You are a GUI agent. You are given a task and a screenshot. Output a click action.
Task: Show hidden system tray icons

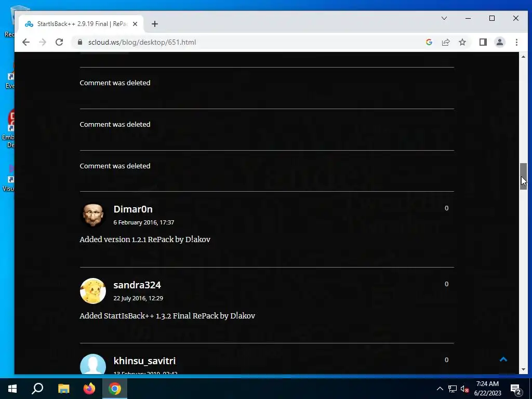click(440, 389)
